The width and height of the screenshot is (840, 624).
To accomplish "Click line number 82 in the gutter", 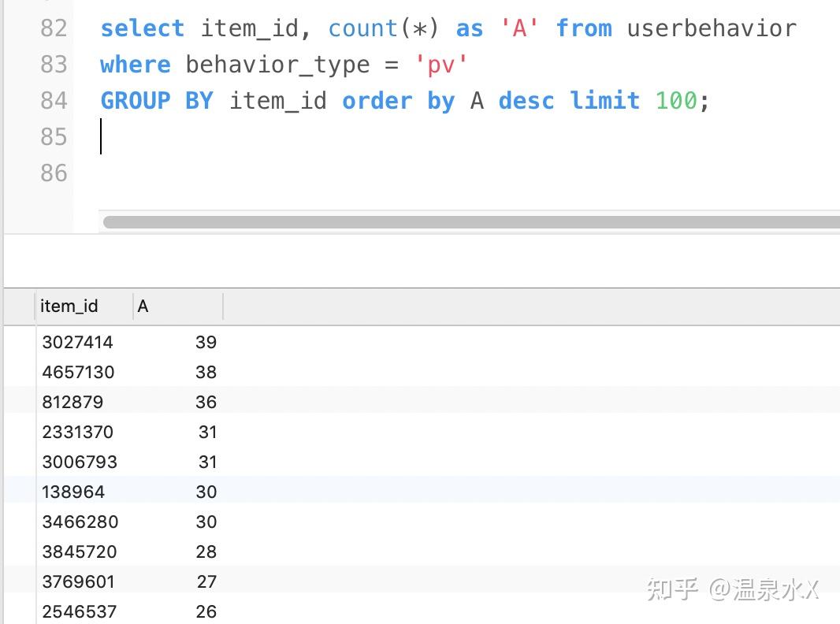I will pos(54,28).
